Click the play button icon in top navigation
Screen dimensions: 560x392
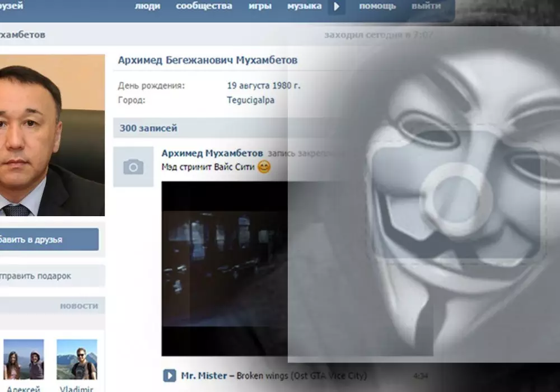pos(337,7)
